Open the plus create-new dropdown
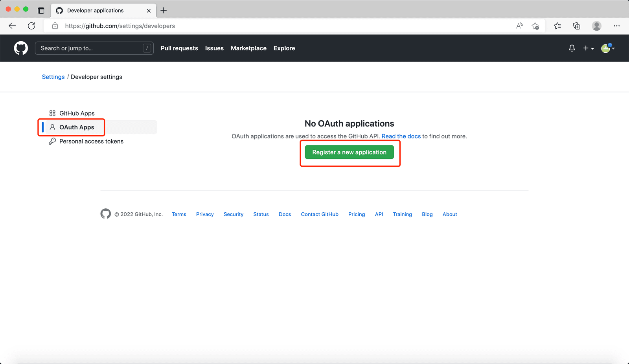 (589, 48)
